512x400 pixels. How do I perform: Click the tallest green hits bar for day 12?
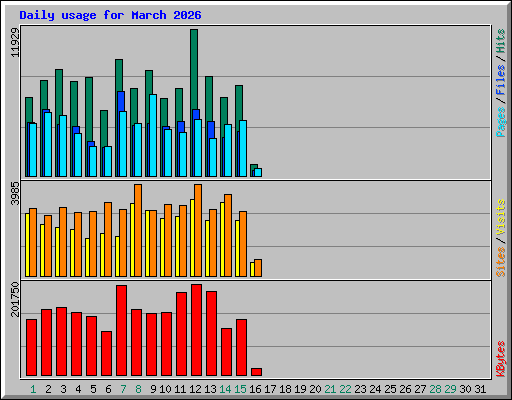click(x=194, y=69)
